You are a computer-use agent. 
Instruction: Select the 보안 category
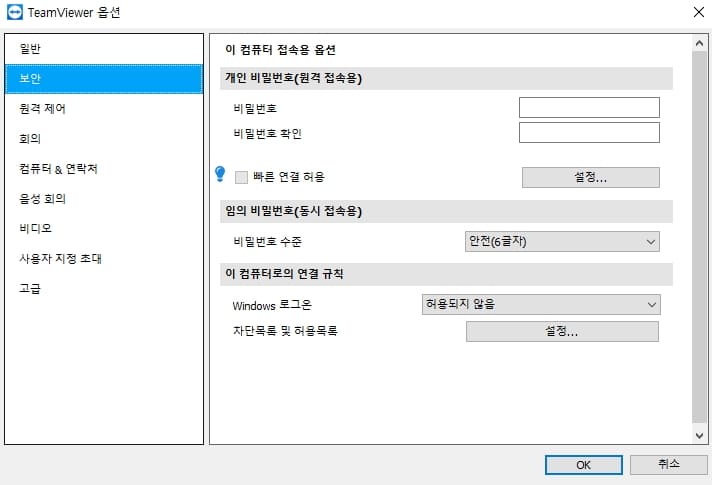(104, 79)
